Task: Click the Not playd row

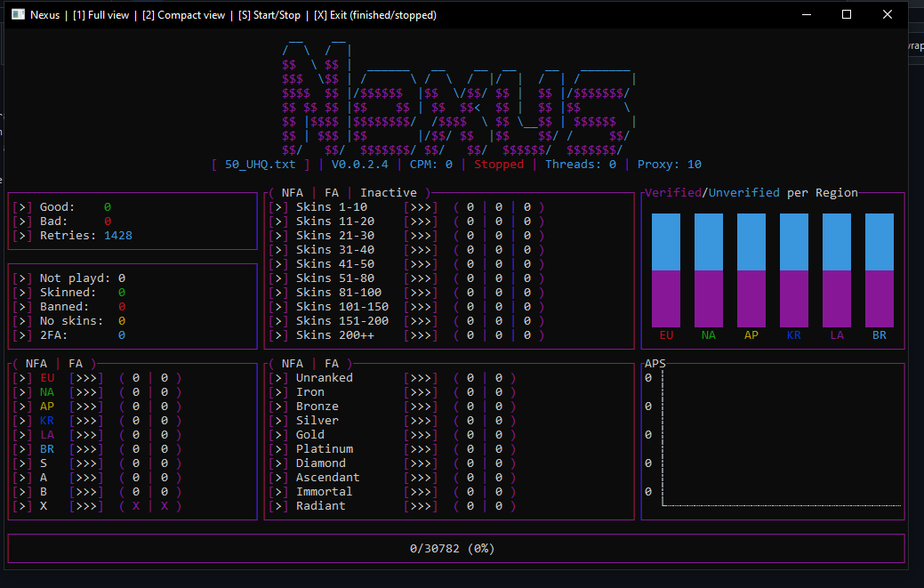Action: pos(69,278)
